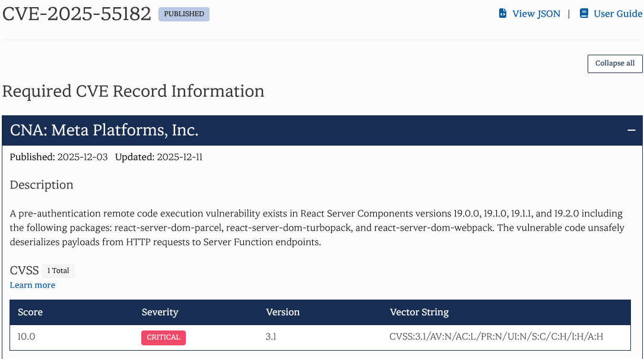644x359 pixels.
Task: Click the Severity column header
Action: coord(160,312)
